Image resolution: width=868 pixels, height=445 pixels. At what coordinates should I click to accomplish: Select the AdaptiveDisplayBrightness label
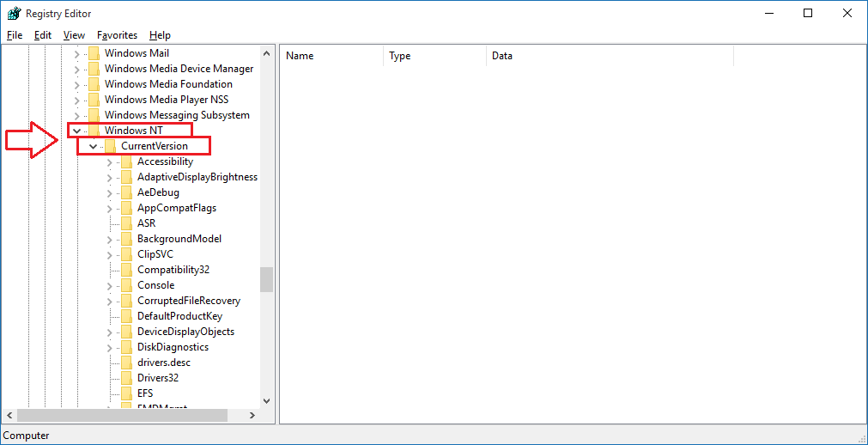(197, 177)
